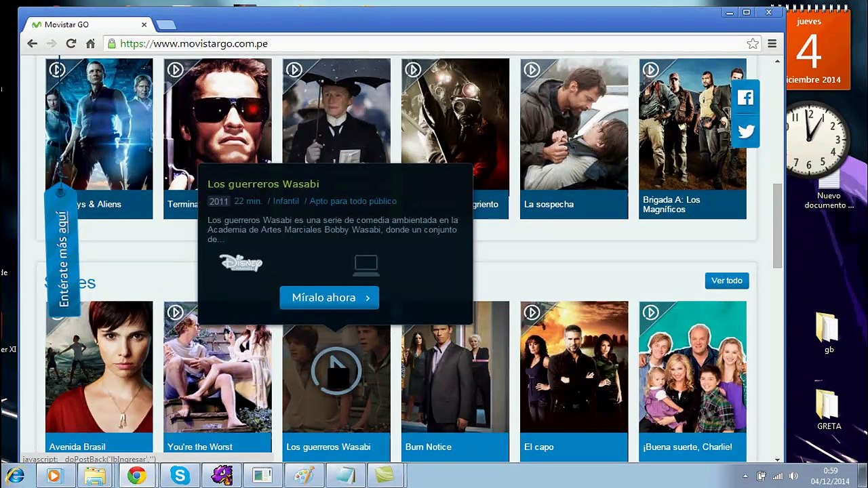Select the Nuevo documento desktop file

829,191
